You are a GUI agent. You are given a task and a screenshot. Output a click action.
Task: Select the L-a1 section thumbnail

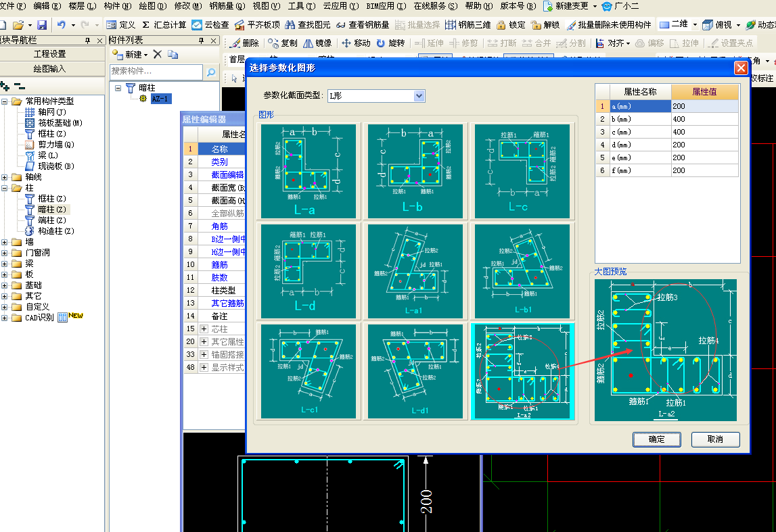click(x=415, y=271)
